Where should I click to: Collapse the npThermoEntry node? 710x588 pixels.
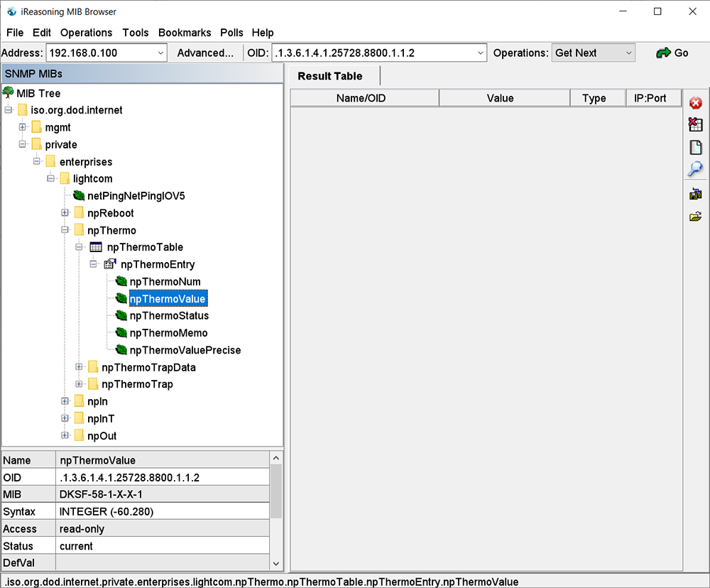[93, 264]
